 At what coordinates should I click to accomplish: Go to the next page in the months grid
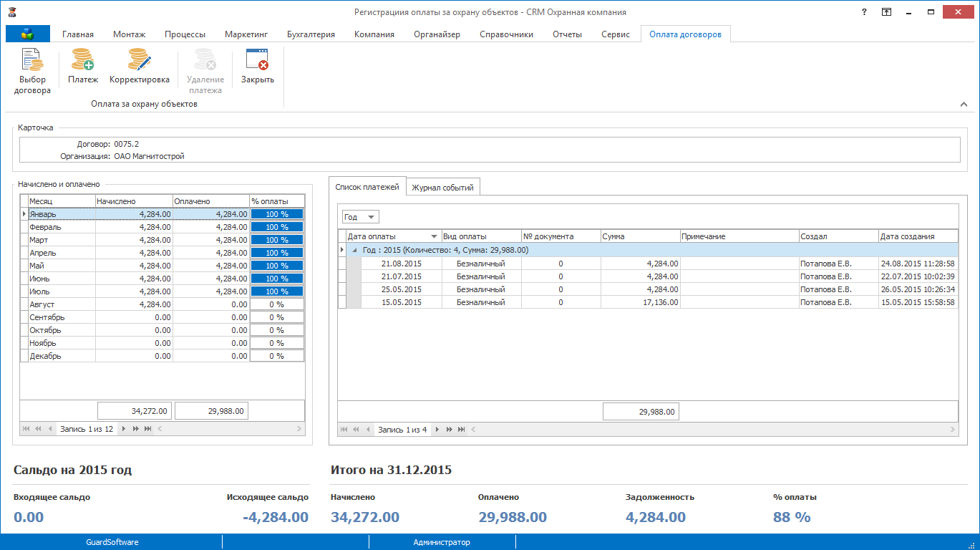[135, 429]
